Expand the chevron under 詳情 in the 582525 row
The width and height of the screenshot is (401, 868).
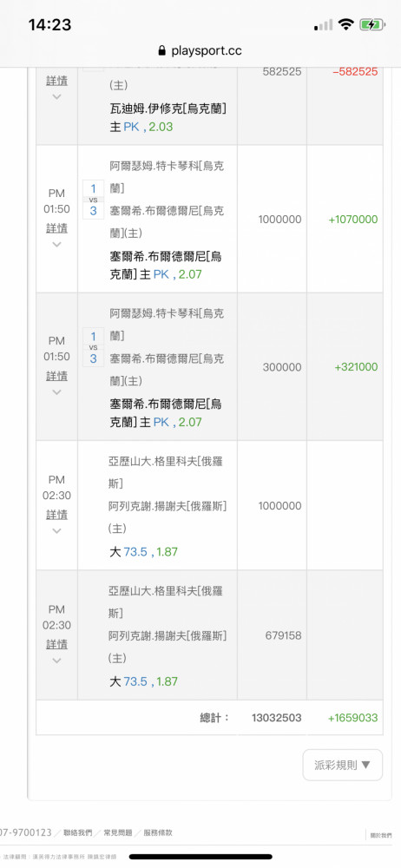56,96
